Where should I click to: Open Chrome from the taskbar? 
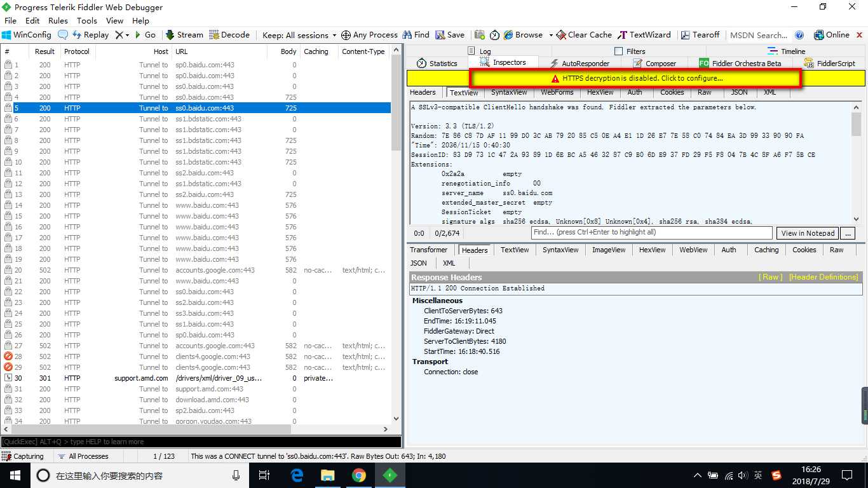click(359, 475)
